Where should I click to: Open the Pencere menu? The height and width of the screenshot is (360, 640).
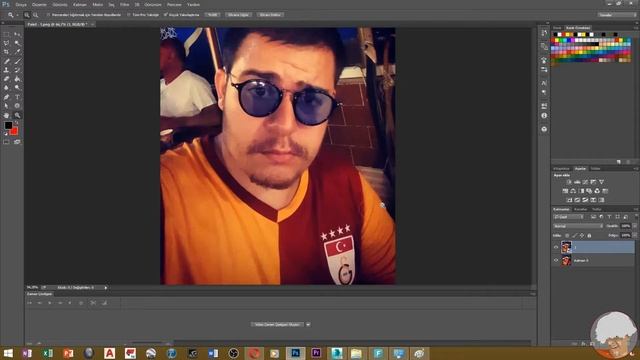pos(174,4)
